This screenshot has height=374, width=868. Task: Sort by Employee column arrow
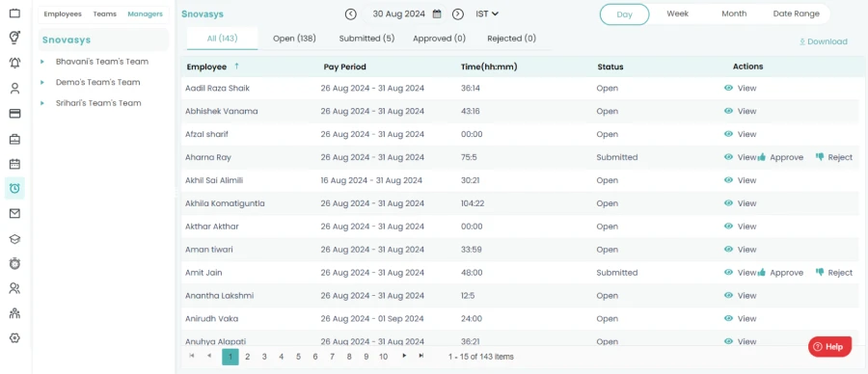coord(237,67)
